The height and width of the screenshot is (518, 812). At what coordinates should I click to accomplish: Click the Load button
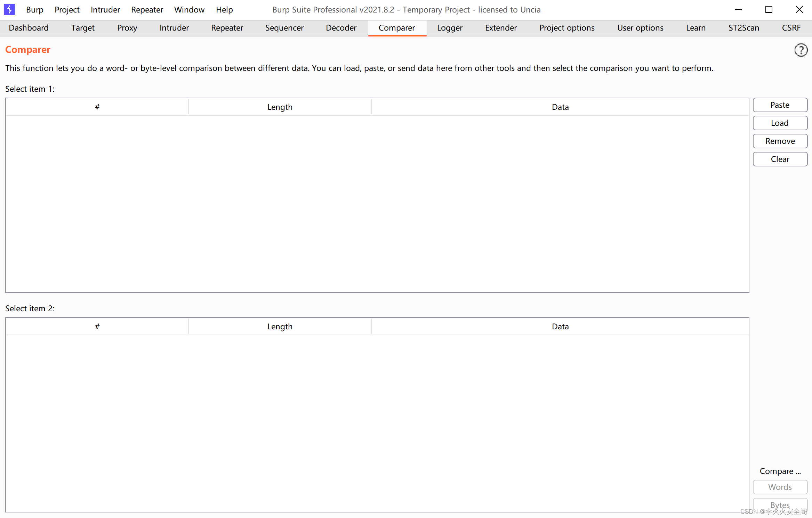[x=780, y=123]
